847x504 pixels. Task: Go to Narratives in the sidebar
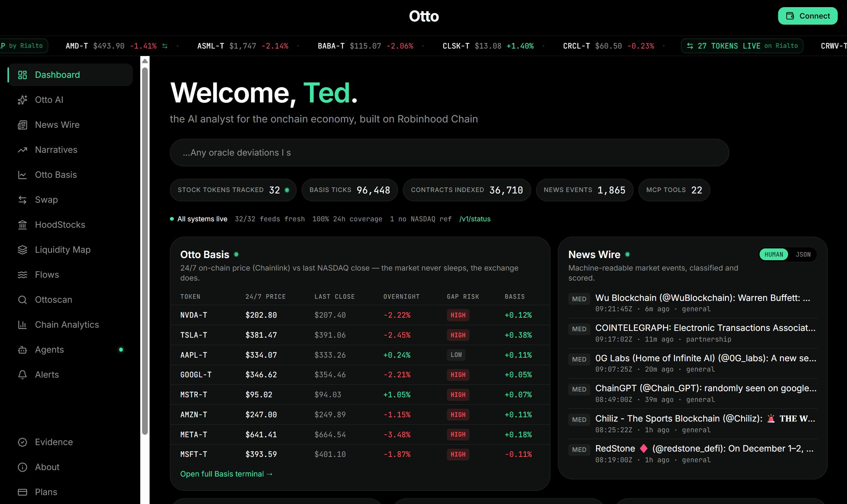click(70, 150)
